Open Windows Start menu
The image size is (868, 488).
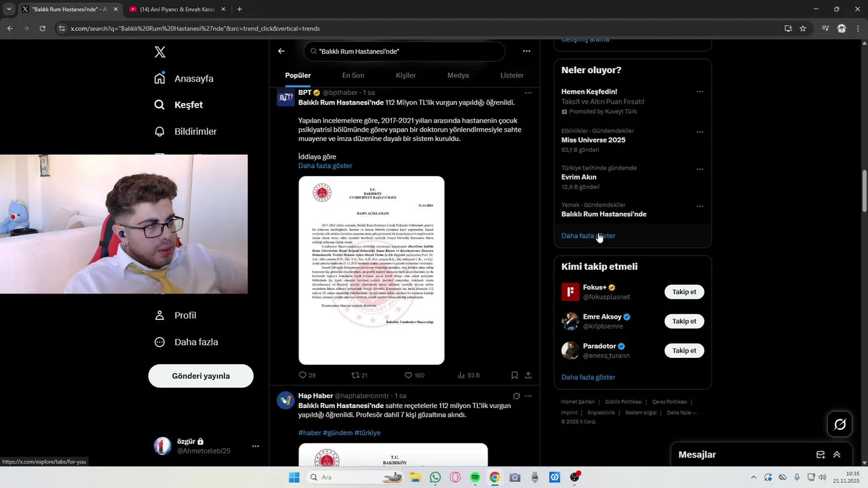click(294, 478)
